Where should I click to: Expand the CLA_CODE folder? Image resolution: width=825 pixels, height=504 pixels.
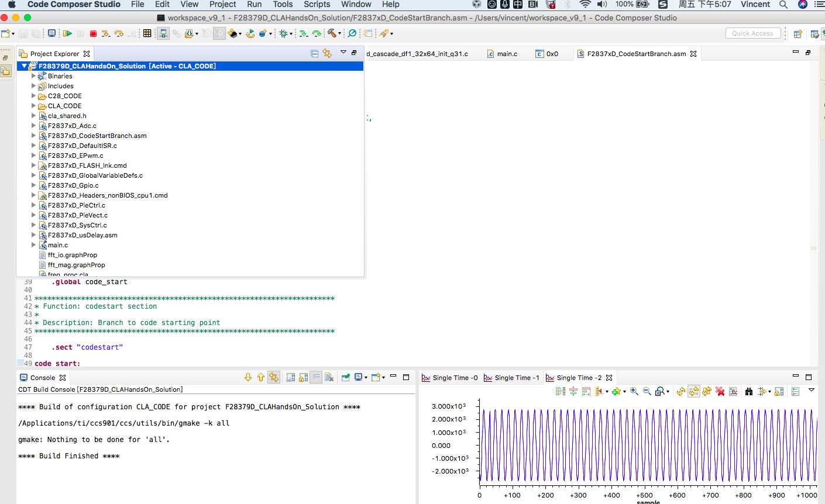click(x=33, y=106)
